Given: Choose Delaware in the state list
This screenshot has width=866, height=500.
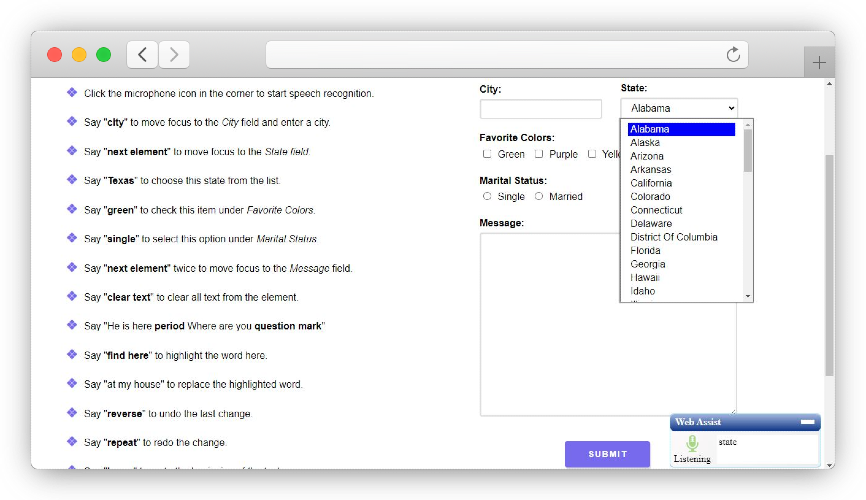Looking at the screenshot, I should tap(681, 224).
